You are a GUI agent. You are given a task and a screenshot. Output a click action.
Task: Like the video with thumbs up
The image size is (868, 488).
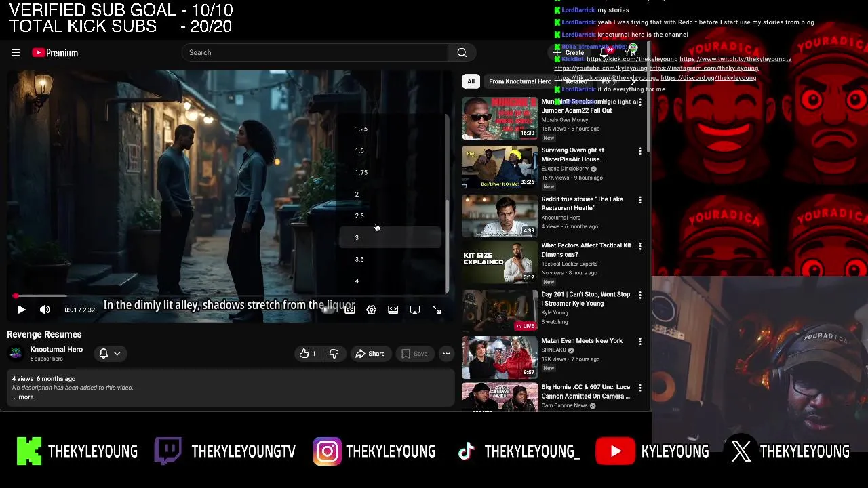[308, 353]
